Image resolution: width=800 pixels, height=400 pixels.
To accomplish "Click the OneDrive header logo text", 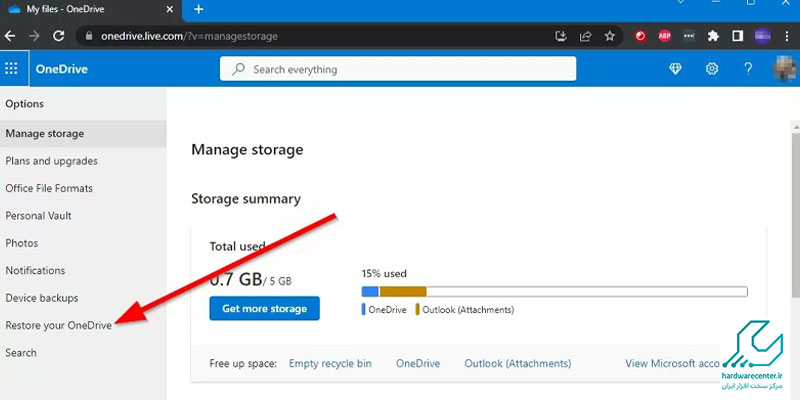I will click(62, 69).
